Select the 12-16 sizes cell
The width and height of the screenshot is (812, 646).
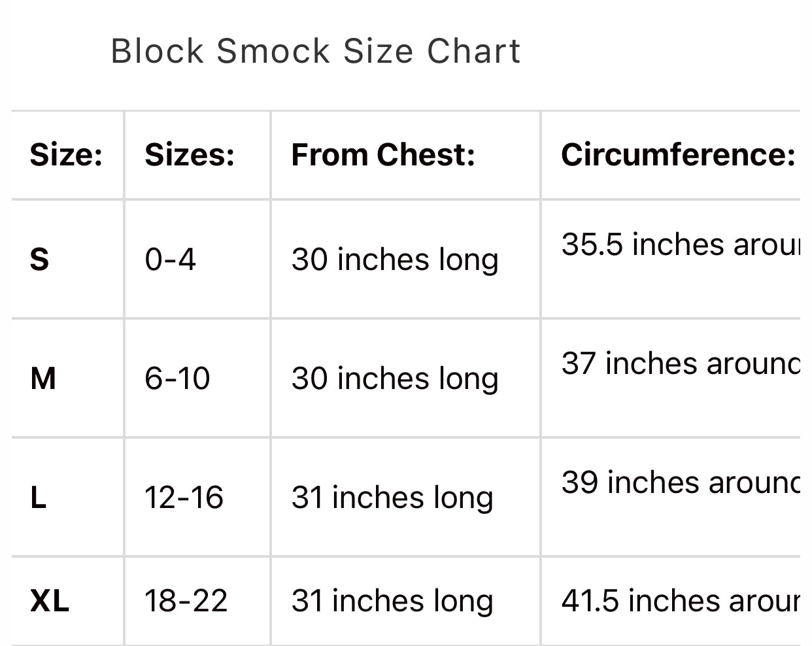click(184, 498)
